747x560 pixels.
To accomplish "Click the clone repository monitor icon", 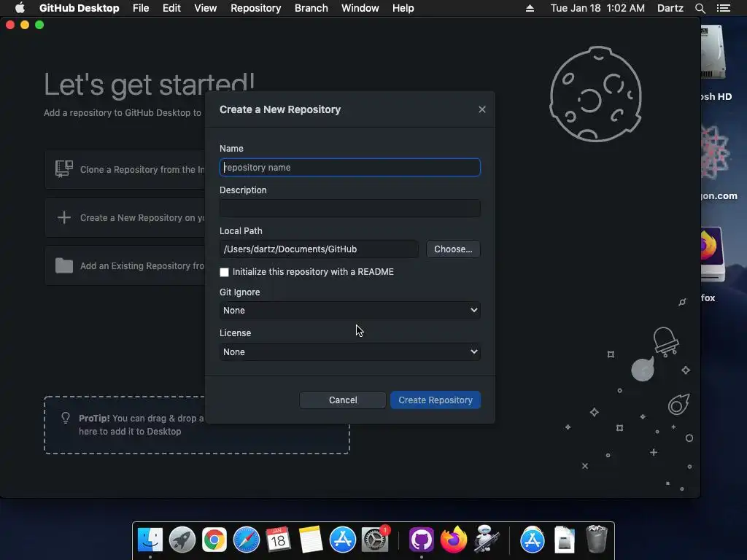I will [x=64, y=169].
